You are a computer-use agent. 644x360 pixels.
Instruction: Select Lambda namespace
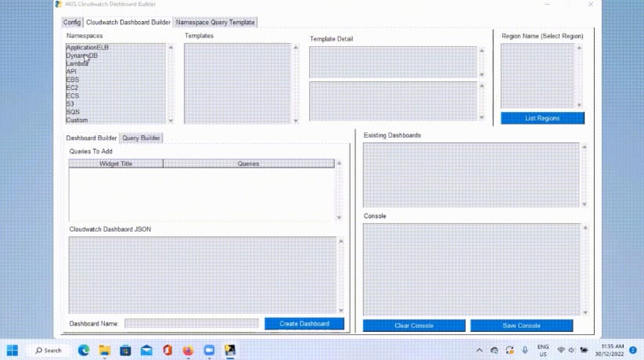point(77,63)
